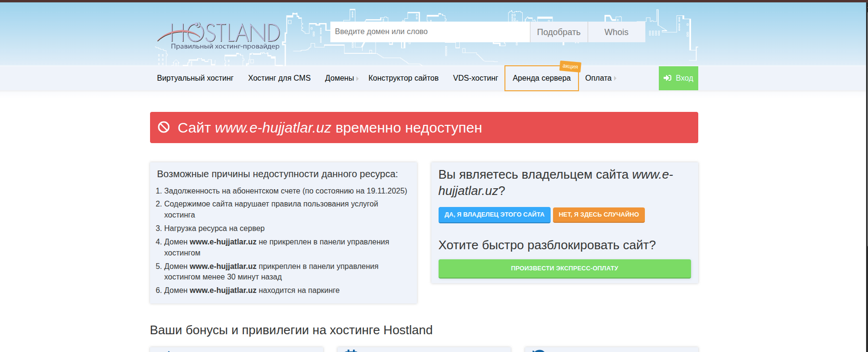The image size is (868, 352).
Task: Expand the Домены dropdown menu
Action: (341, 78)
